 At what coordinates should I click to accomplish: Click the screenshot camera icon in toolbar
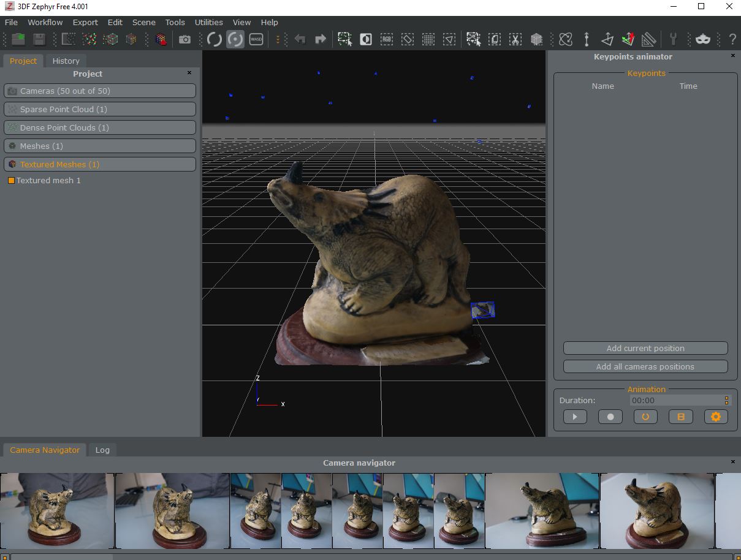pos(184,40)
